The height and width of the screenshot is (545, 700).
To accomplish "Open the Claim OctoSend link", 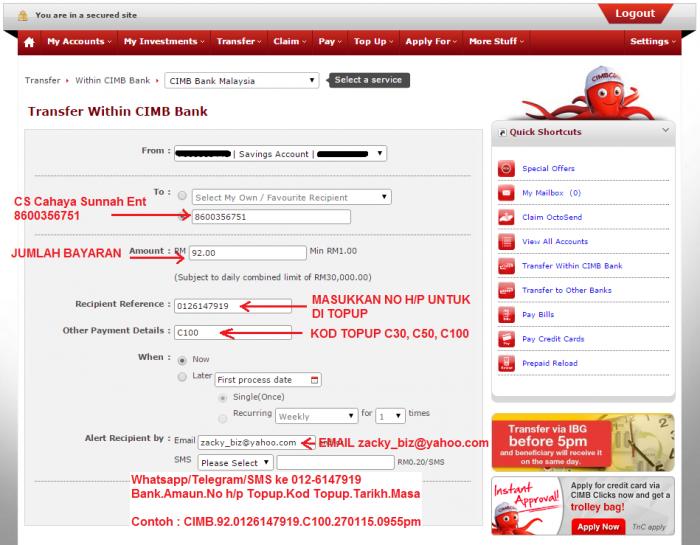I will tap(552, 217).
